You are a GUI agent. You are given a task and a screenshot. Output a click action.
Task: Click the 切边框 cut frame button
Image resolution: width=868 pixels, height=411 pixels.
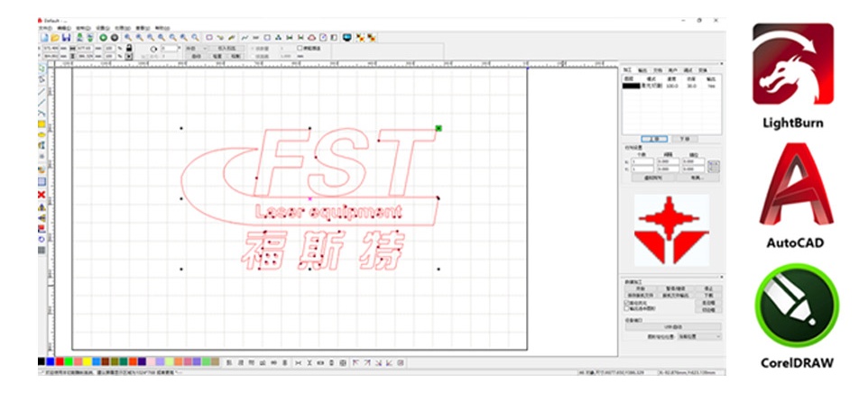click(x=708, y=310)
